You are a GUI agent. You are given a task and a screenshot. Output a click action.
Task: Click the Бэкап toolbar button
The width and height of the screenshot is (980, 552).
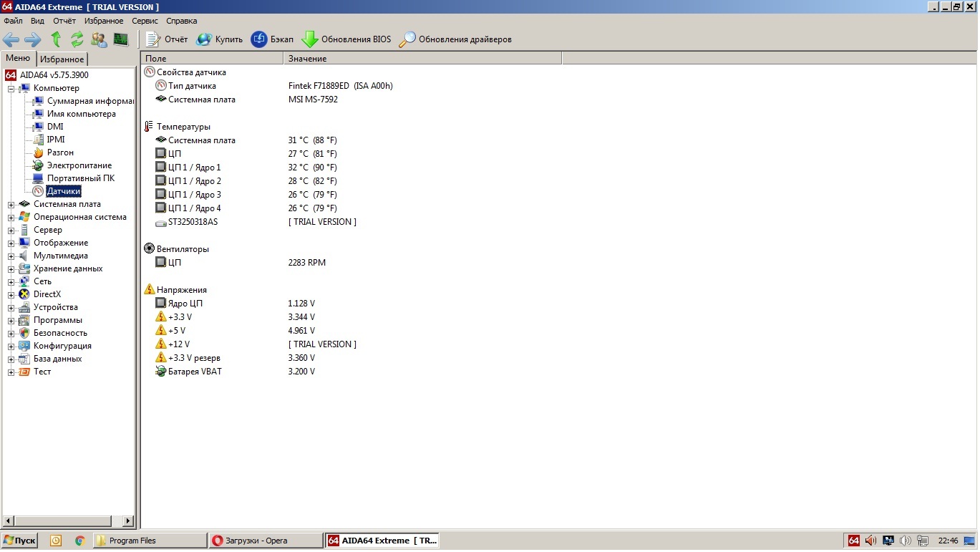[272, 39]
